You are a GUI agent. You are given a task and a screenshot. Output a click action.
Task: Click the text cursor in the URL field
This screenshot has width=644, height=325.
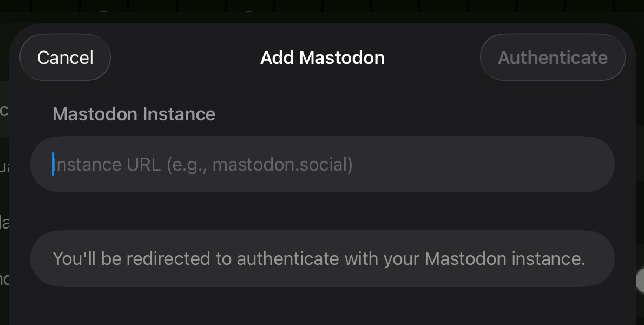click(x=52, y=164)
